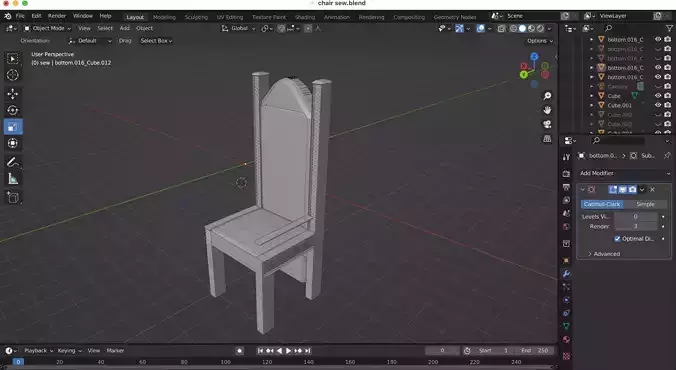This screenshot has height=370, width=676.
Task: Click the timeline current frame field
Action: tap(442, 351)
